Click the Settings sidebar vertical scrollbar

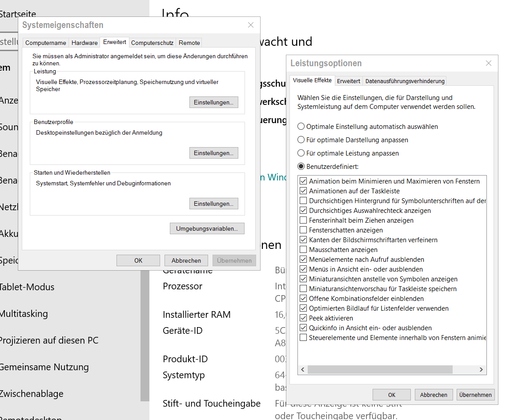click(145, 336)
